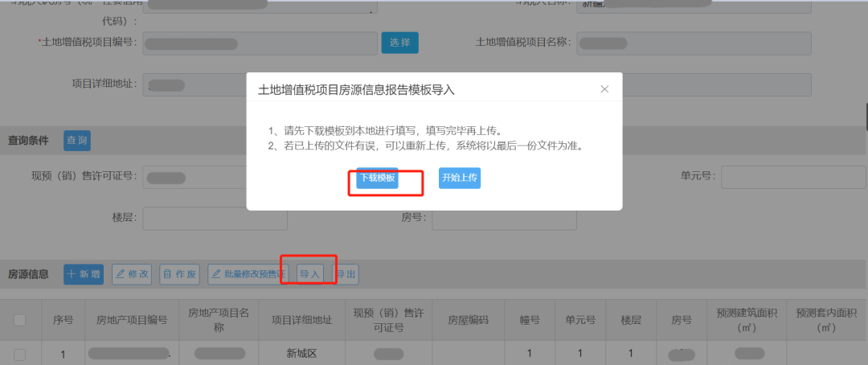Check the checkbox for row 1

(20, 355)
